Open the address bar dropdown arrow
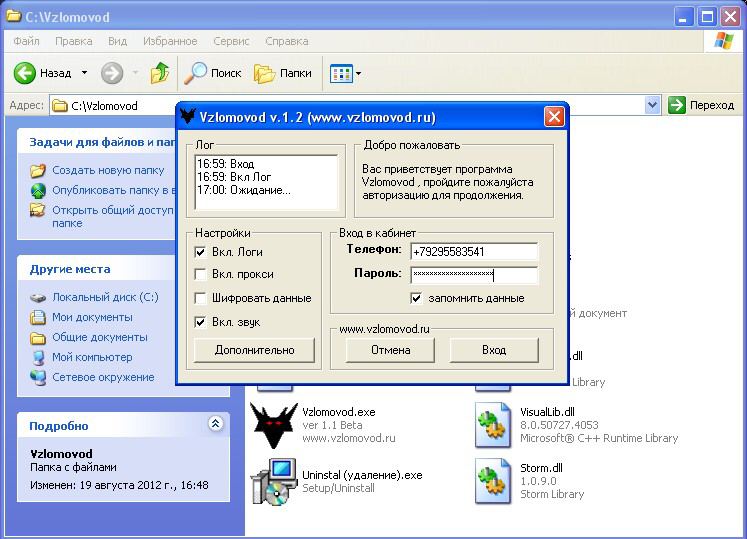Viewport: 747px width, 539px height. pyautogui.click(x=652, y=105)
